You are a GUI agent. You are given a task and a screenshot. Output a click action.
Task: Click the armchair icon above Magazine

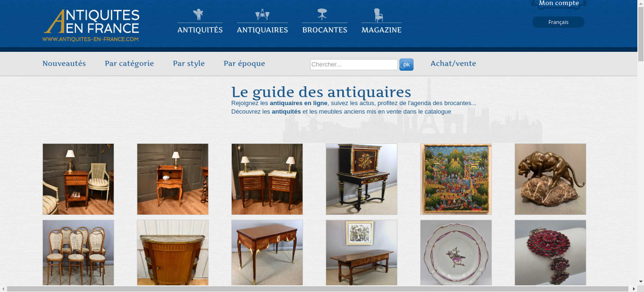tap(378, 15)
